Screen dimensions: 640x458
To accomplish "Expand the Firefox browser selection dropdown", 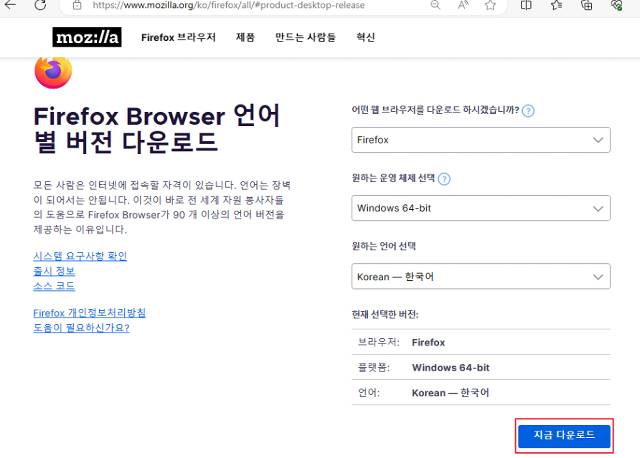I will 481,140.
